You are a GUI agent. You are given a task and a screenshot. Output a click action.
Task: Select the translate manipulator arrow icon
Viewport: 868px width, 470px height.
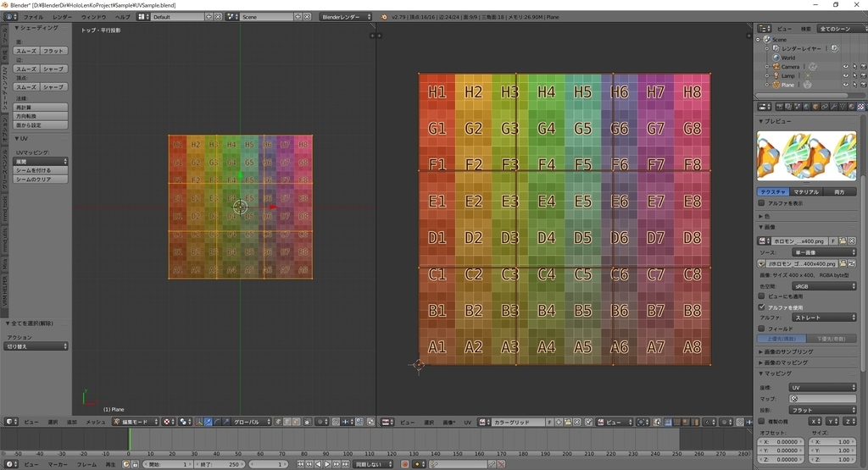[208, 422]
